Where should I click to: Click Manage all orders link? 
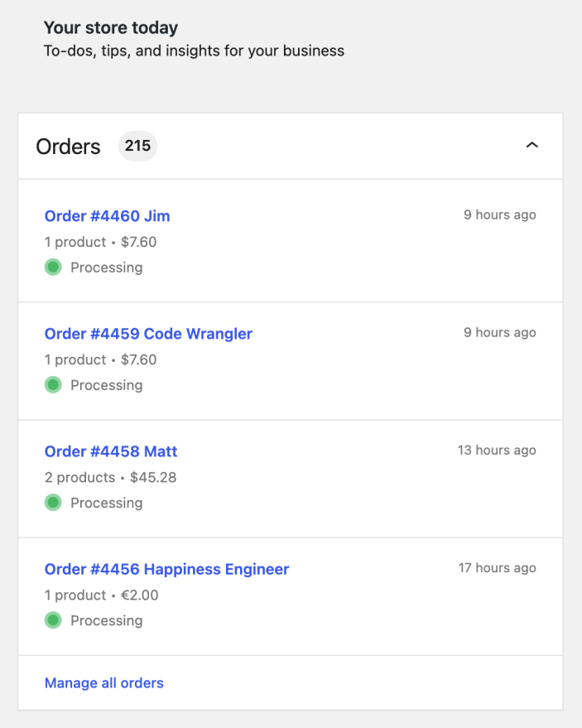[104, 683]
